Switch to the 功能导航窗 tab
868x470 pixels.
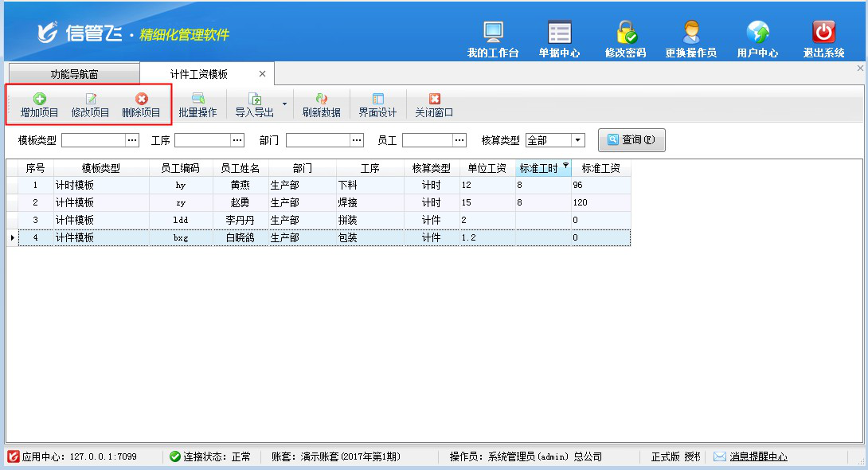tap(74, 74)
